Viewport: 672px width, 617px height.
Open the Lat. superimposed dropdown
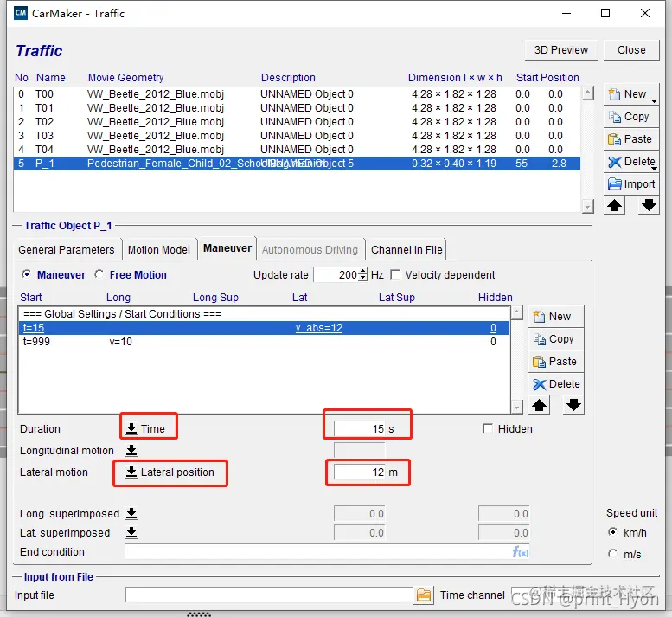click(x=131, y=532)
